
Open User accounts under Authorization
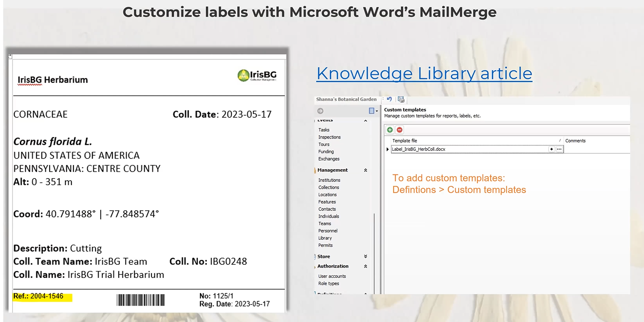click(x=332, y=277)
